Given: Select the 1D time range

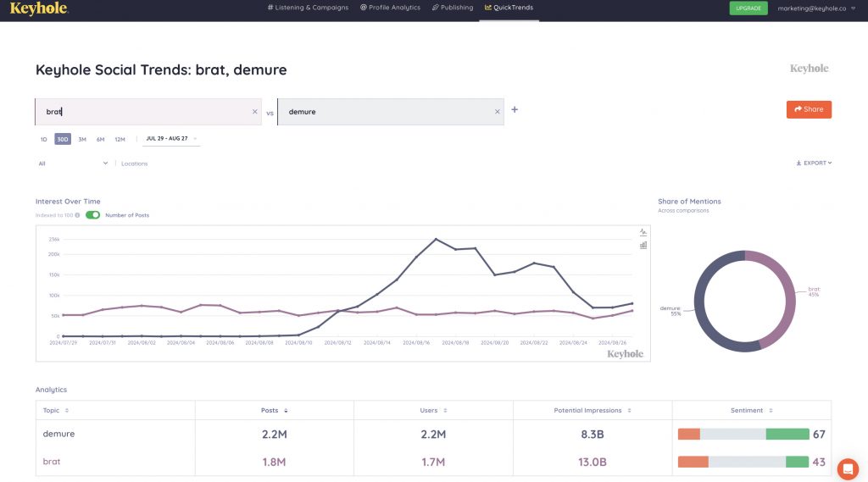Looking at the screenshot, I should tap(44, 140).
